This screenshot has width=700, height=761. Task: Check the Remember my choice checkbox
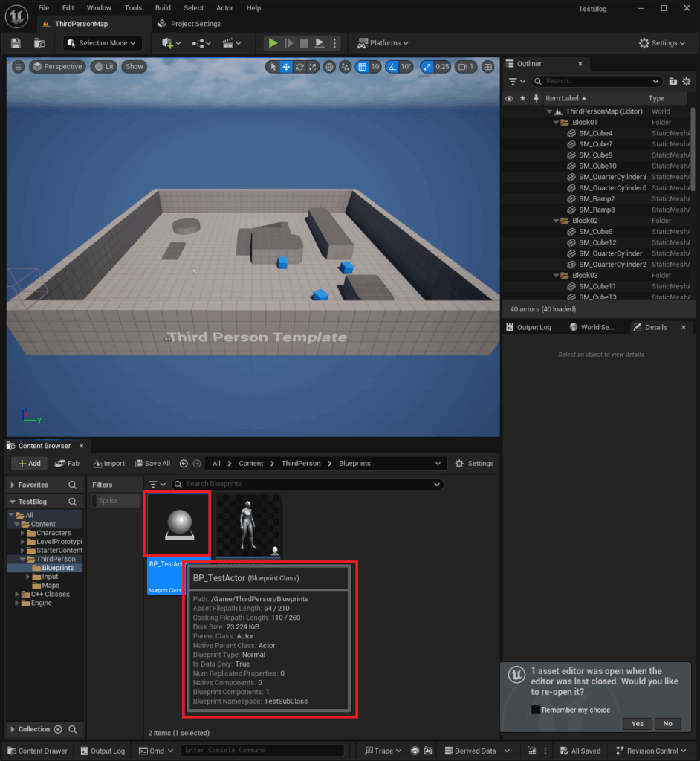(x=536, y=710)
